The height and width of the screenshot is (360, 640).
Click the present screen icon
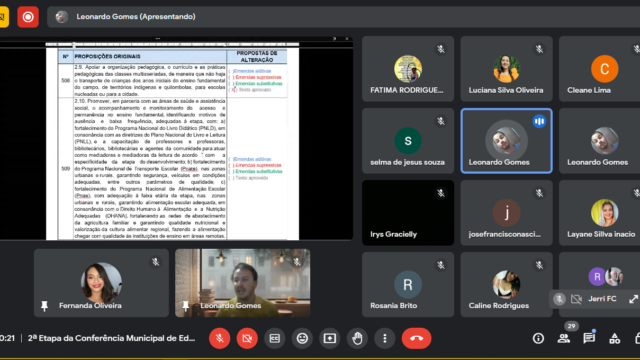coord(330,338)
